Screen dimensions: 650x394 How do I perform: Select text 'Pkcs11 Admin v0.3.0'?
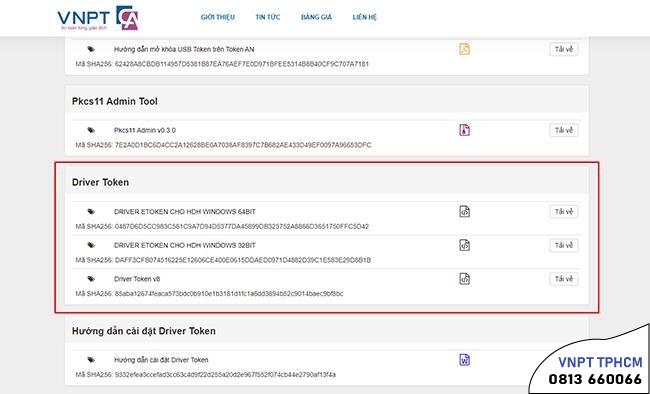[x=145, y=130]
